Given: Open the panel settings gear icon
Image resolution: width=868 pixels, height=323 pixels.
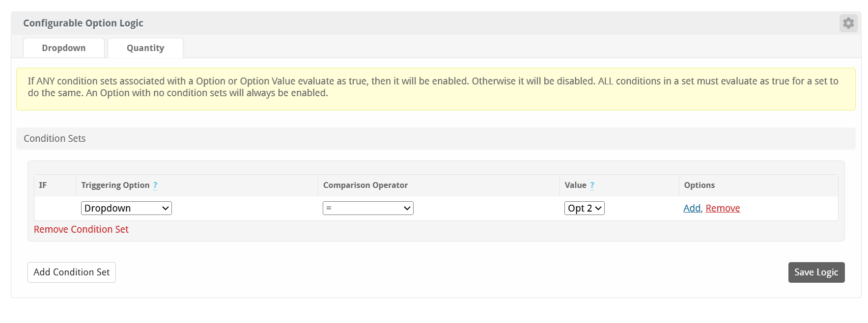Looking at the screenshot, I should pos(848,23).
